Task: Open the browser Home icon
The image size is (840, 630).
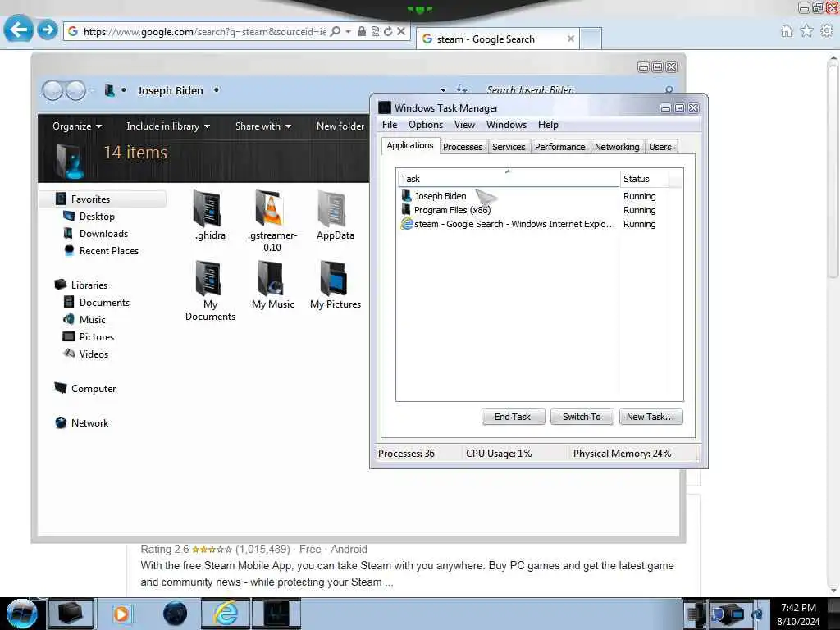Action: (x=787, y=31)
